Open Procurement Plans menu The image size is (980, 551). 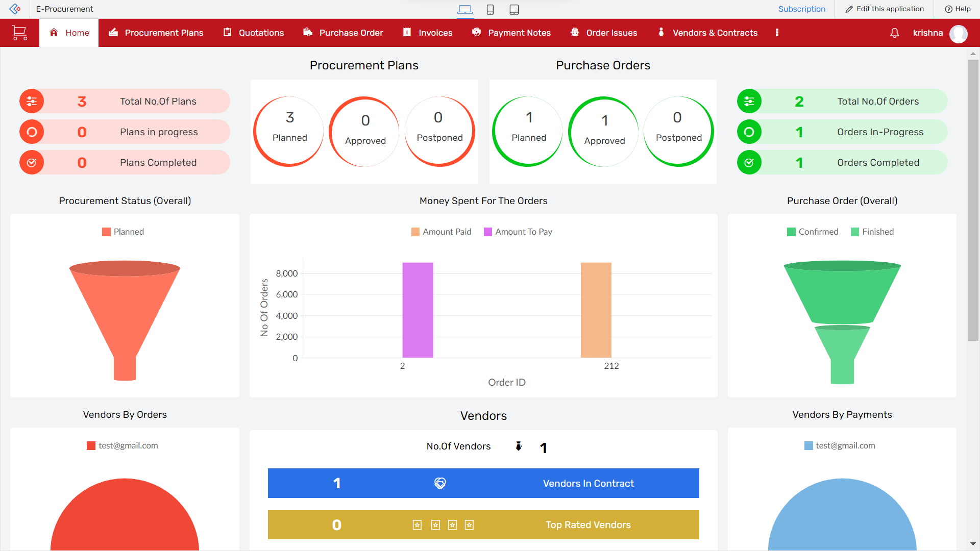(x=156, y=33)
